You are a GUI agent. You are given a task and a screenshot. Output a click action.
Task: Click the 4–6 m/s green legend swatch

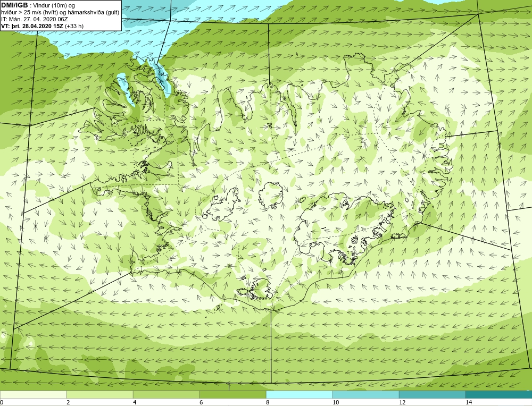[166, 394]
